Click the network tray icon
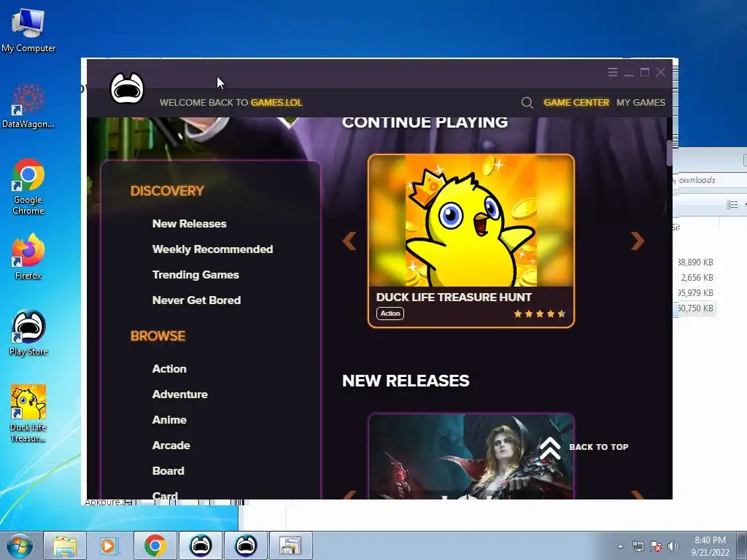Screen dimensions: 747x560 point(638,546)
